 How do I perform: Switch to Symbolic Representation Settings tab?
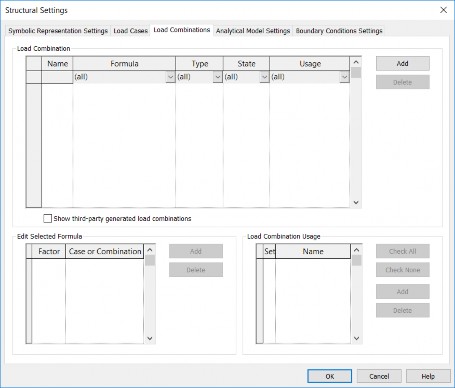[x=58, y=31]
